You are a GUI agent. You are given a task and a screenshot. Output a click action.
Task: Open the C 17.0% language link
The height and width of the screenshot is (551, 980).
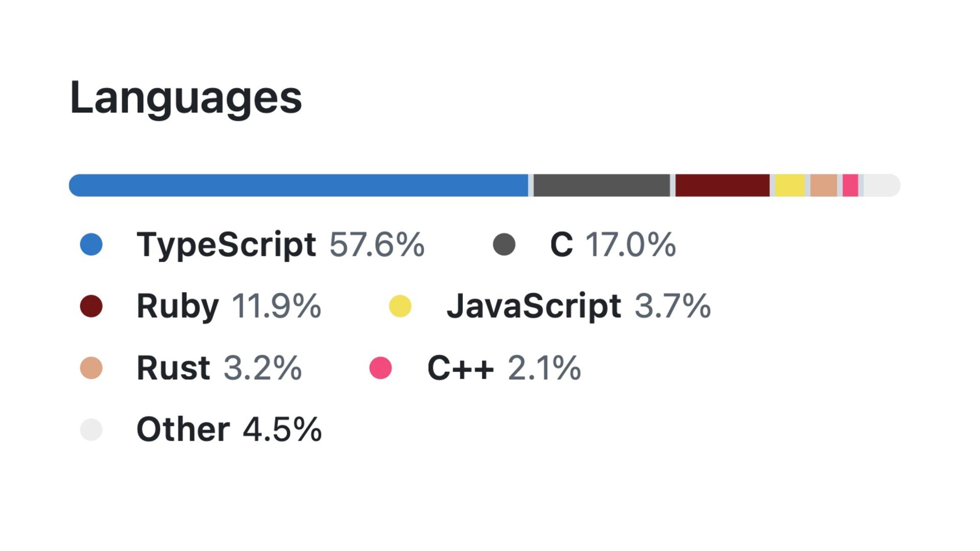click(612, 244)
